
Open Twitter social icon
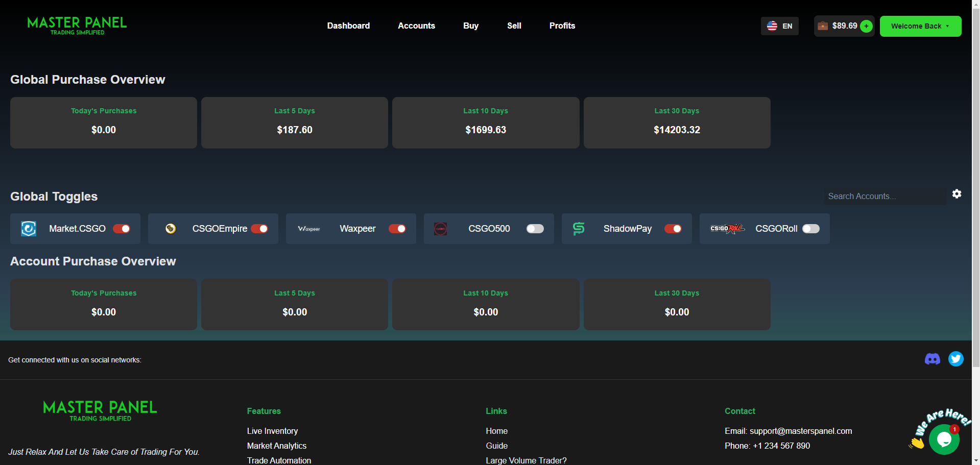pyautogui.click(x=956, y=359)
